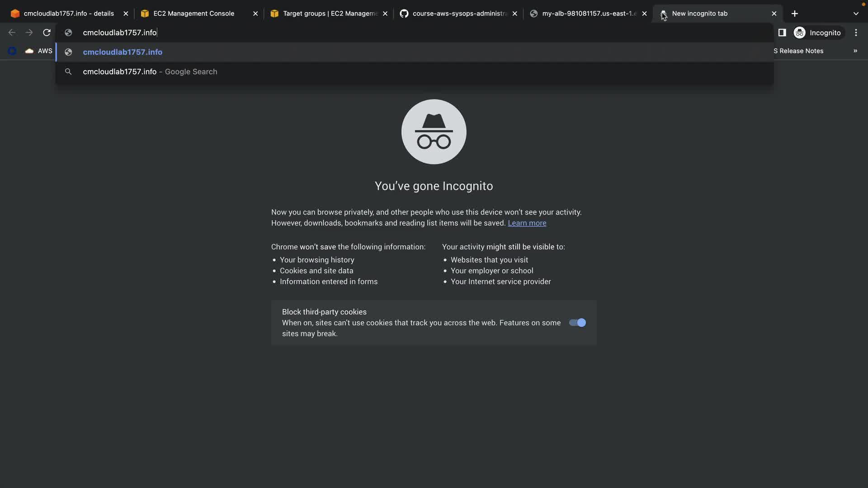The width and height of the screenshot is (868, 488).
Task: Open the side panel icon
Action: 782,33
